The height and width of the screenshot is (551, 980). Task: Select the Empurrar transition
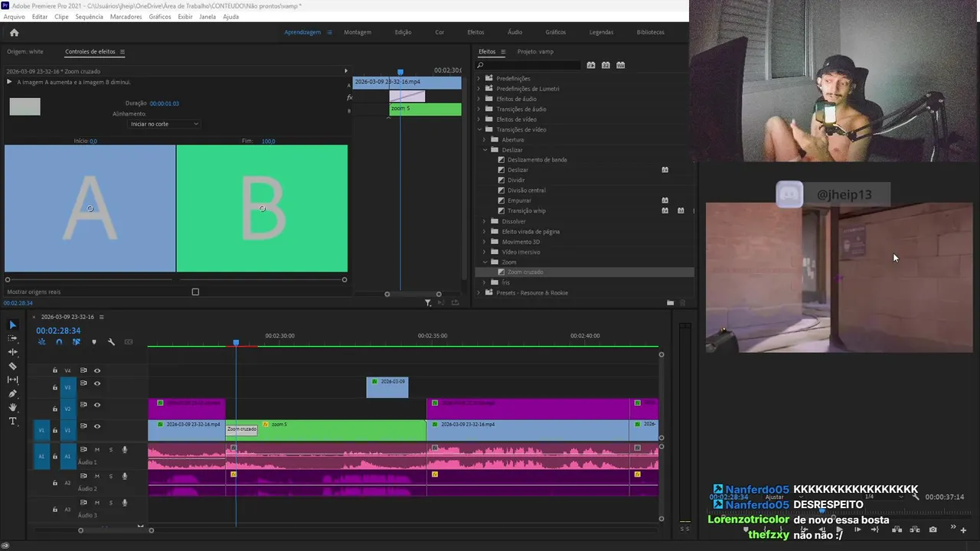point(519,201)
